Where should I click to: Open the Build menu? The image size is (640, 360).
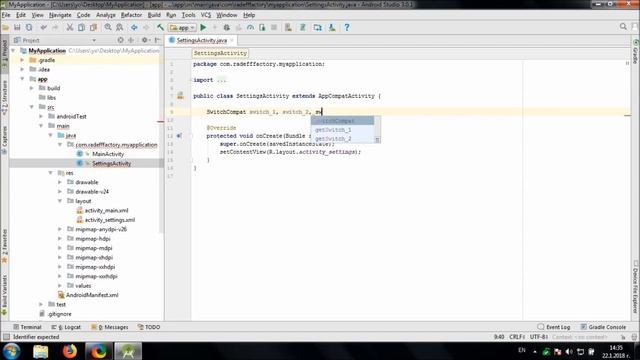(154, 15)
